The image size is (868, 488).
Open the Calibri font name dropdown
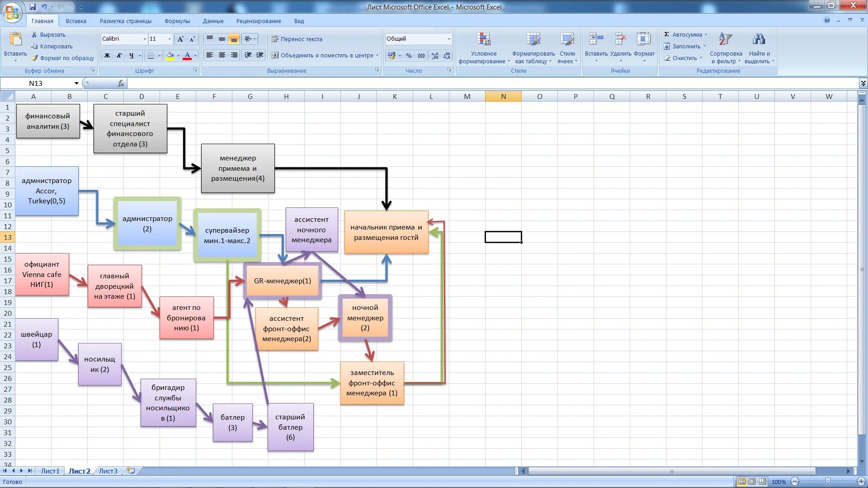point(145,39)
